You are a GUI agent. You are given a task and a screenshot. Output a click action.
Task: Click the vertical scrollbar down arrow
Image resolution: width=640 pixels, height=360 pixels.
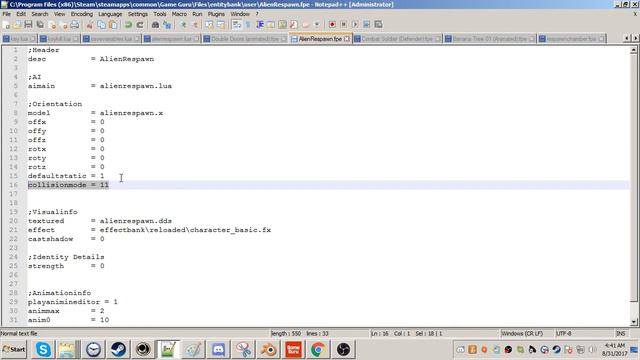(x=633, y=322)
